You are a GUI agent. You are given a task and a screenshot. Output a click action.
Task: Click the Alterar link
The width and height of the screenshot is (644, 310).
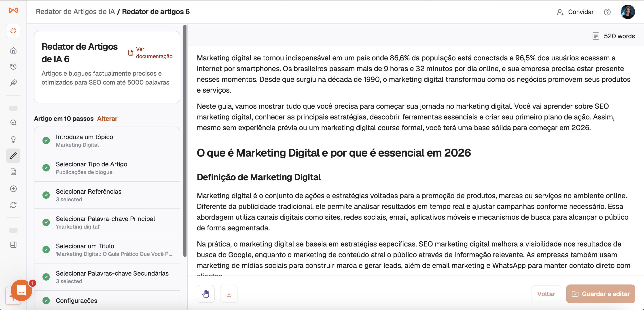(107, 119)
